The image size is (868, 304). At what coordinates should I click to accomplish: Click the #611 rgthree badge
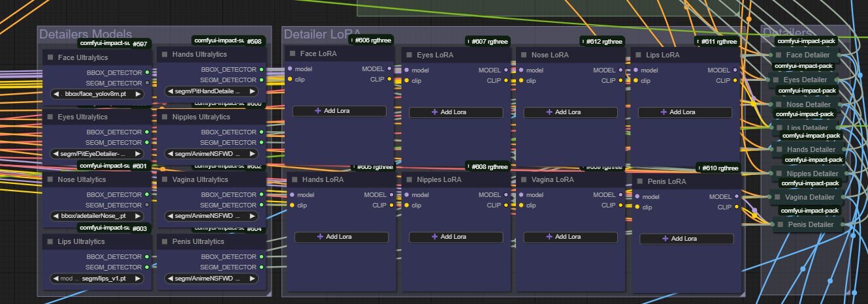click(718, 41)
